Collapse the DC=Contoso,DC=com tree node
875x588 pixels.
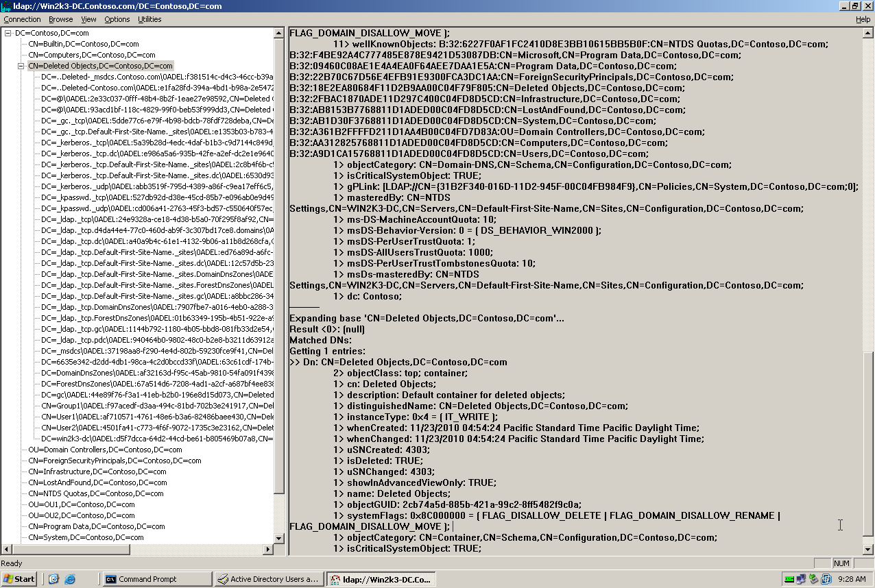pos(6,33)
